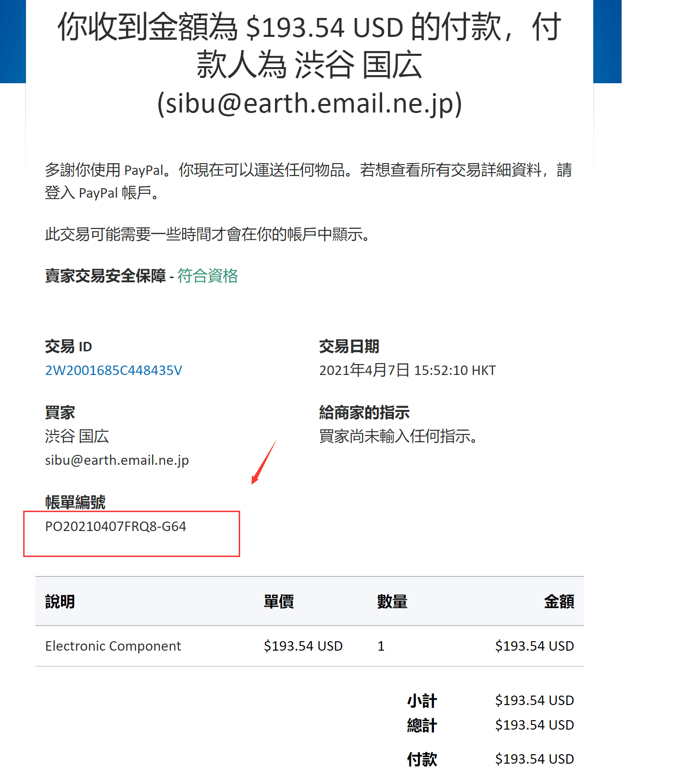Open transaction ID 2W2001685C448435V link

[113, 370]
